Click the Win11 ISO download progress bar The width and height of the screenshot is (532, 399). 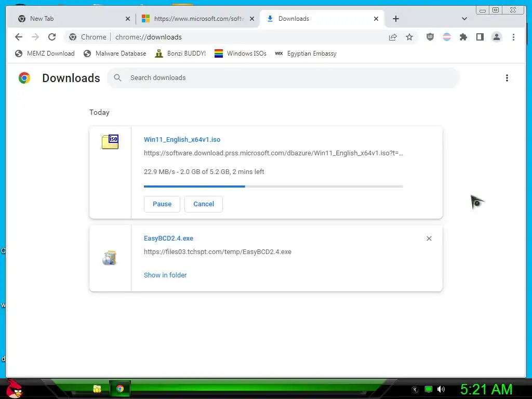coord(273,187)
